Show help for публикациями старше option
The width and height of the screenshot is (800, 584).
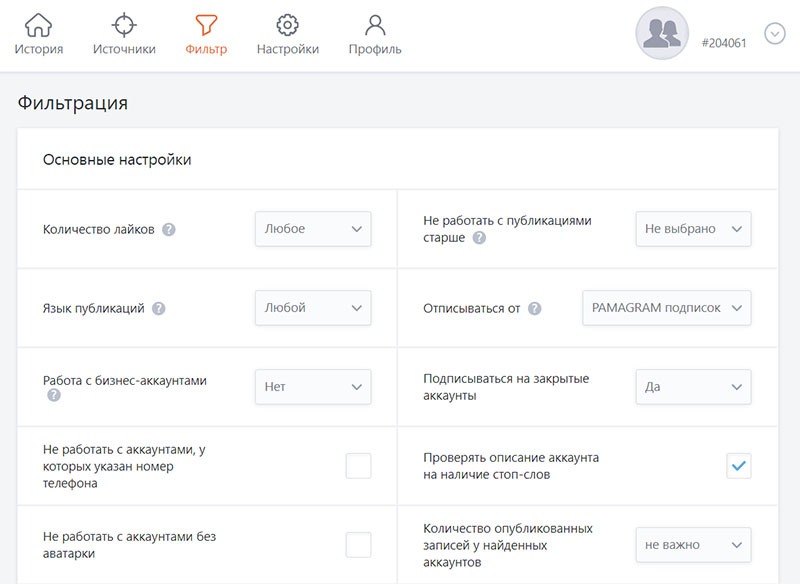tap(479, 238)
